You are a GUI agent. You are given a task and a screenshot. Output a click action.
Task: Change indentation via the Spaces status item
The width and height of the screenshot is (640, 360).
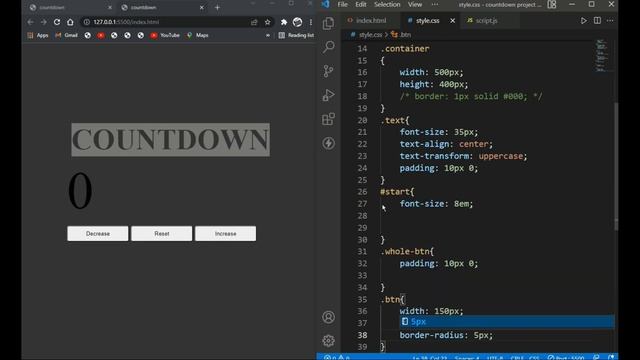467,358
